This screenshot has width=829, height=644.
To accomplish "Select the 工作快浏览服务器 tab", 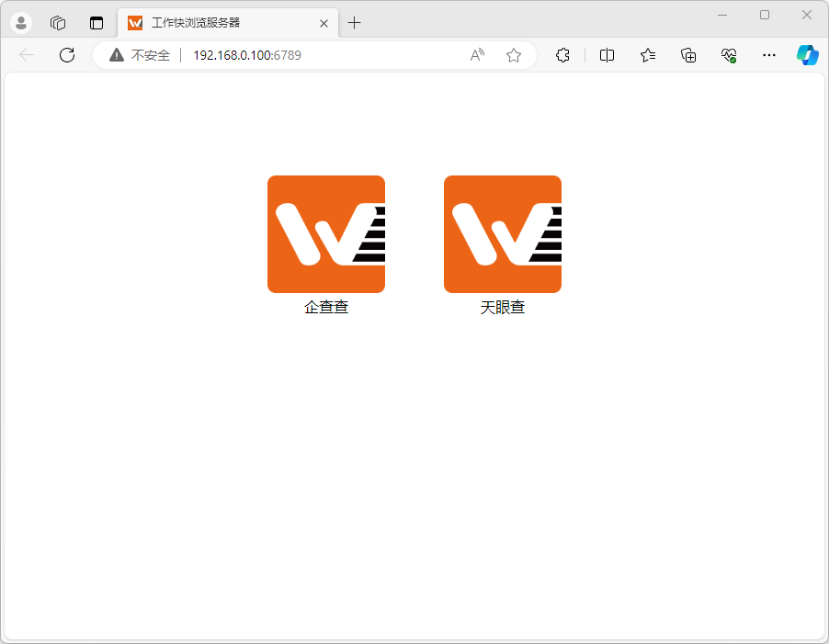I will (x=228, y=23).
